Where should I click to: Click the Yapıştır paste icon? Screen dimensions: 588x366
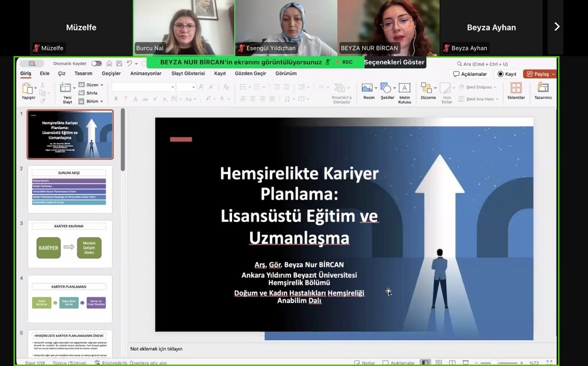[27, 88]
